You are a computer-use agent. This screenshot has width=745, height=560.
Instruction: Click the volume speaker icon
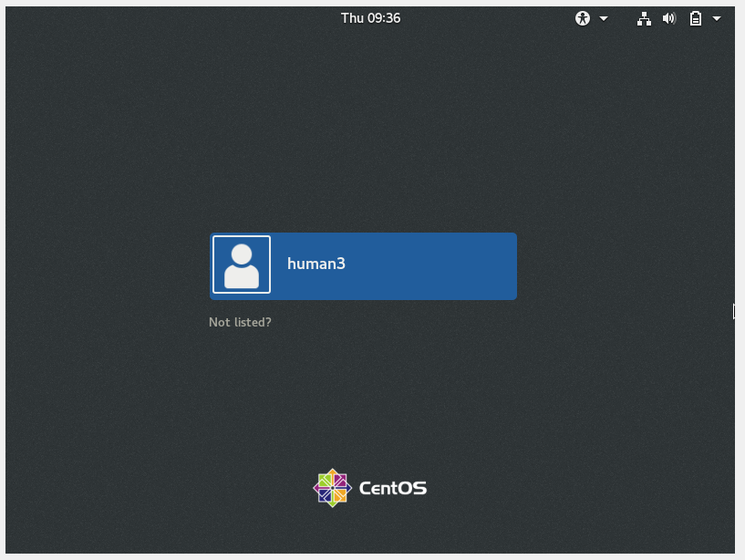coord(669,18)
